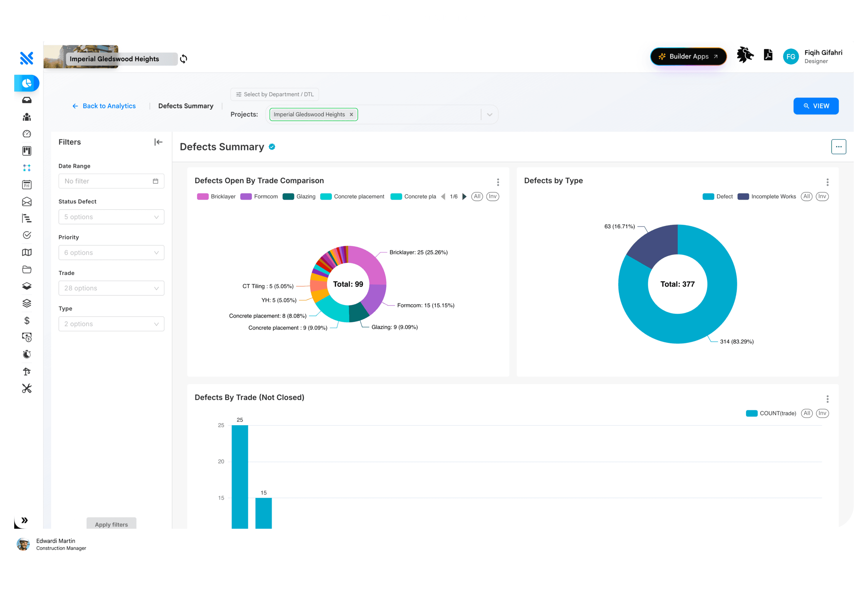Open the kanban board sidebar icon
This screenshot has height=614, width=868.
click(27, 151)
